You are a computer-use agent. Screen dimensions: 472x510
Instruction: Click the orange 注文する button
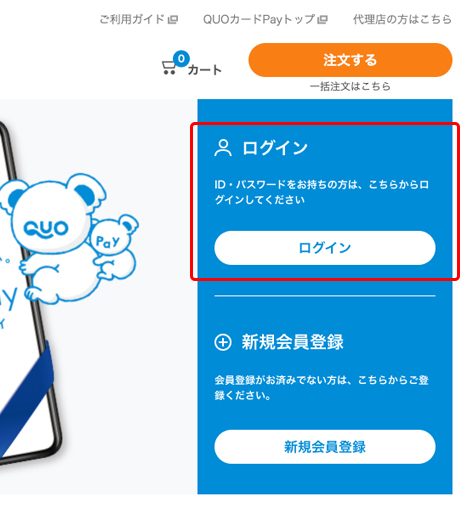coord(350,60)
